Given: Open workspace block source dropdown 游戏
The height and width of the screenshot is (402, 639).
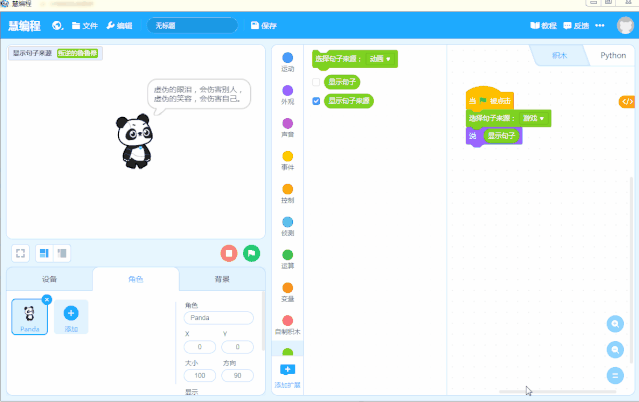Looking at the screenshot, I should pos(533,118).
